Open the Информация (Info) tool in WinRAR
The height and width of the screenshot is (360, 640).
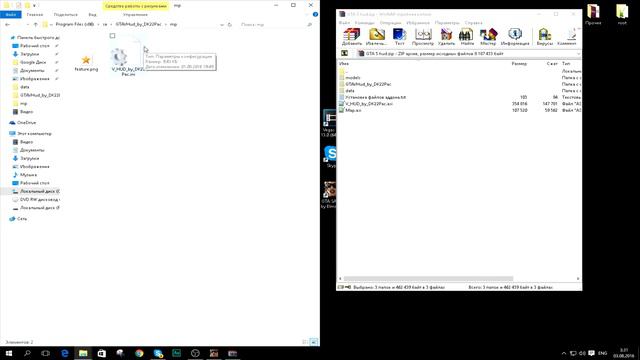[515, 37]
